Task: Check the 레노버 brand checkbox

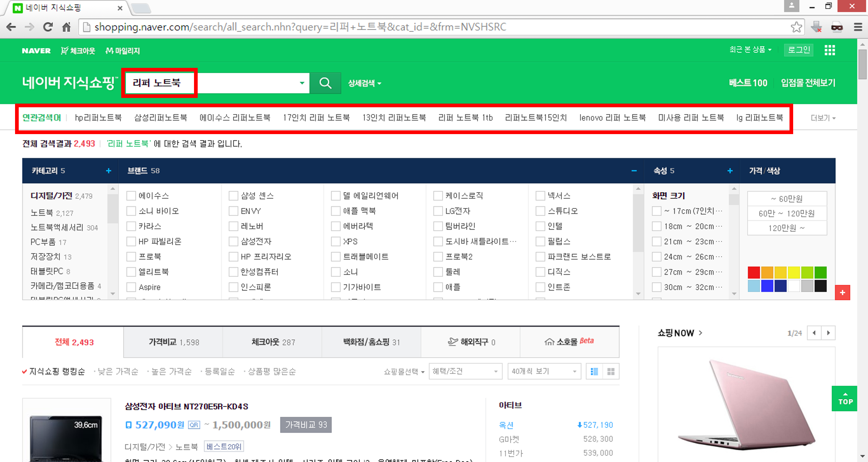Action: [x=233, y=226]
